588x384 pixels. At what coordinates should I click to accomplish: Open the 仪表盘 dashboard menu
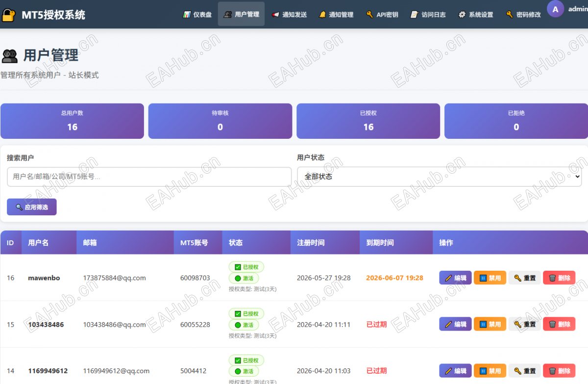click(197, 14)
